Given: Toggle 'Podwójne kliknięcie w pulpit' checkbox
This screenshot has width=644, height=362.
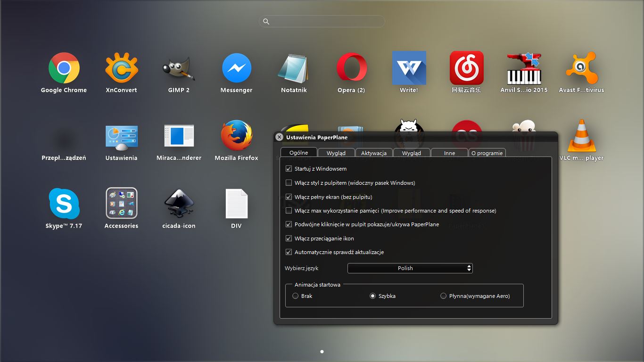Looking at the screenshot, I should coord(289,224).
